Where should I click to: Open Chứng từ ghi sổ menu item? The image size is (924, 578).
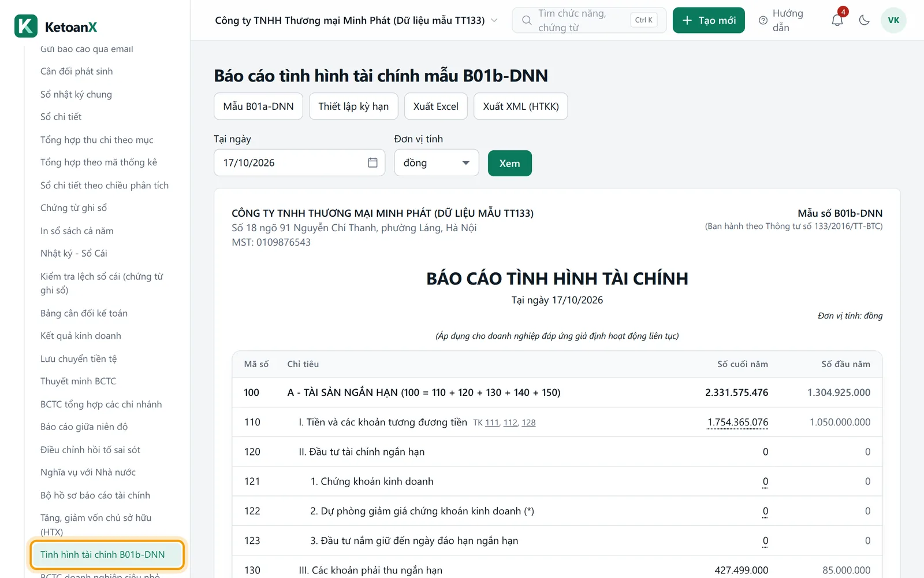73,208
